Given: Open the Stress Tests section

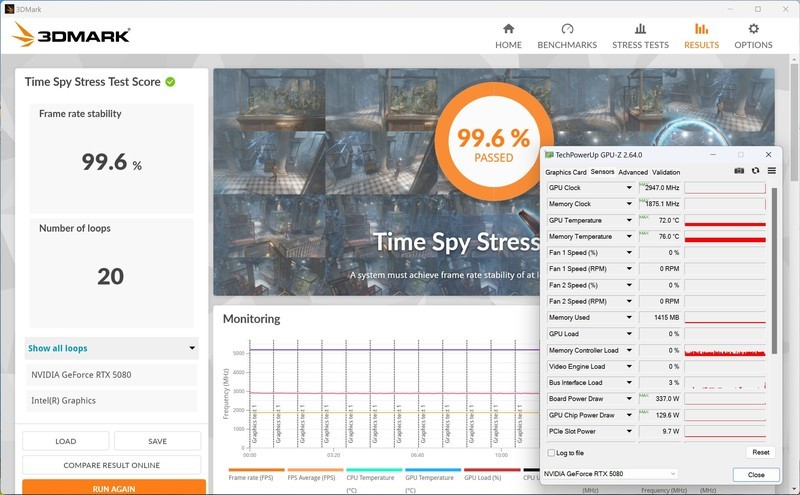Looking at the screenshot, I should coord(640,36).
